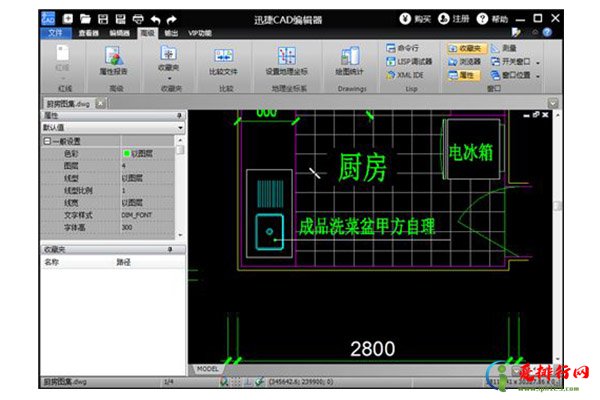Switch to the 查看器 viewer tab
The image size is (600, 400).
click(89, 33)
